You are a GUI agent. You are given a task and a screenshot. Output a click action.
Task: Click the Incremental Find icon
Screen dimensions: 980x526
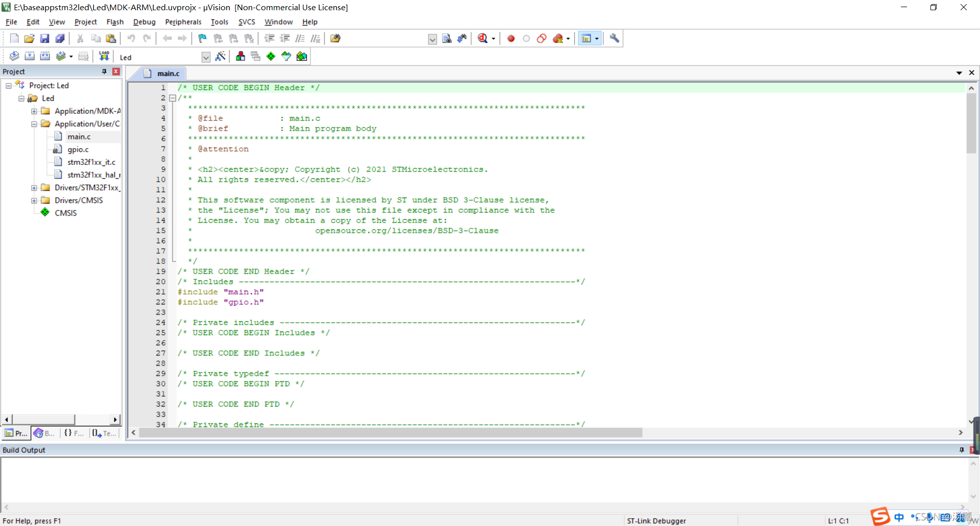point(462,38)
